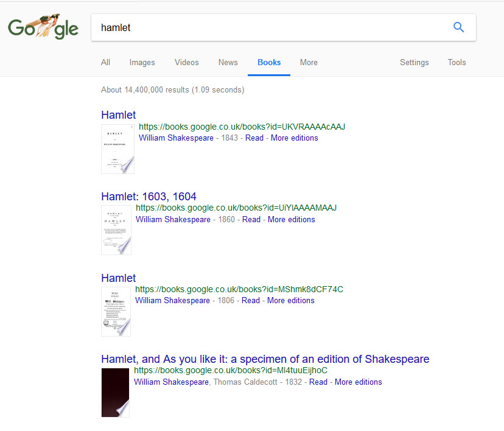Open More editions for the 1806 Hamlet

291,301
